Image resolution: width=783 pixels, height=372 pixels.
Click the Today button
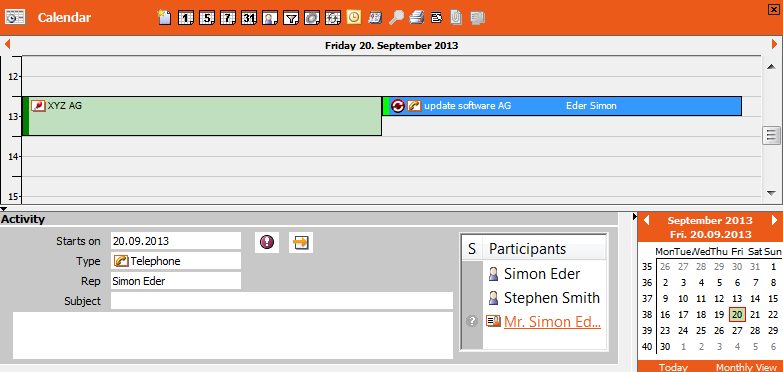tap(673, 367)
